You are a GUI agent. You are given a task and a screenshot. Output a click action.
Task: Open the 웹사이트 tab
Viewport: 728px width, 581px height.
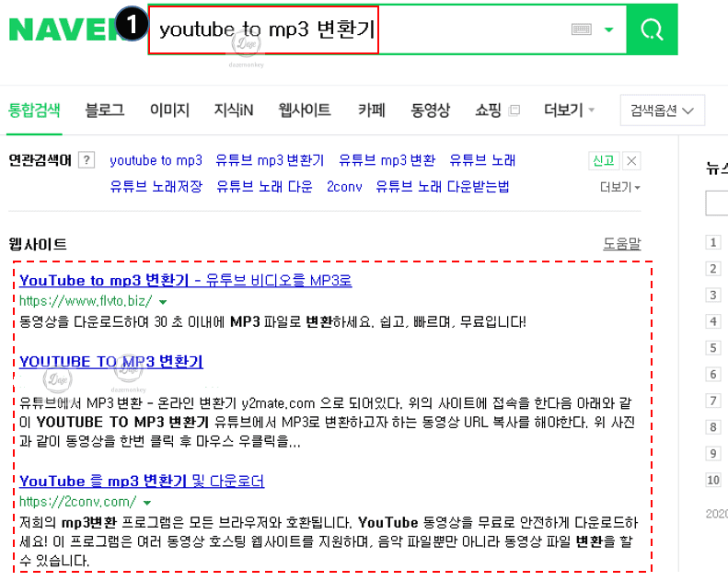coord(305,110)
